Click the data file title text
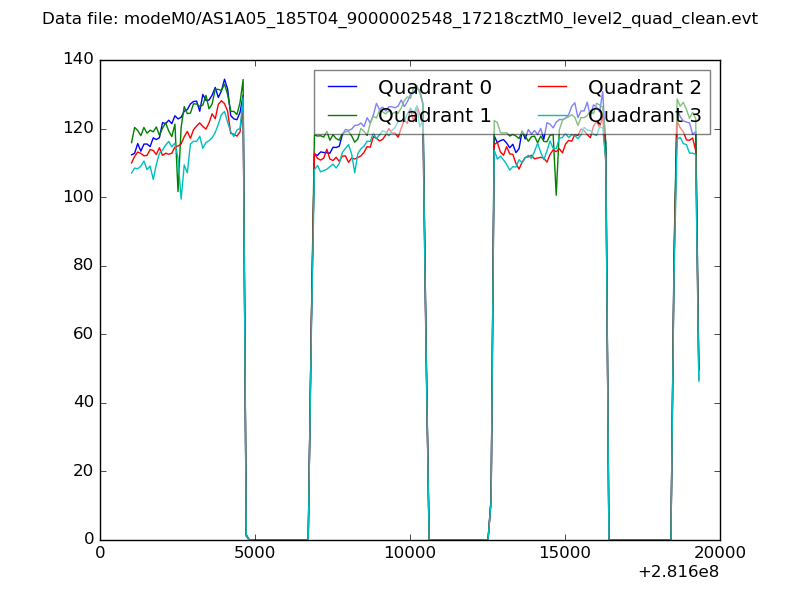 (400, 19)
